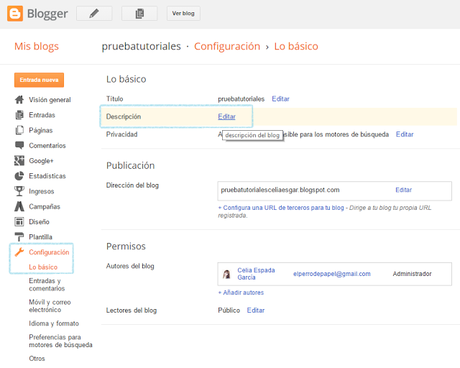Edit the blog Título
Screen dimensions: 460x368
[280, 99]
